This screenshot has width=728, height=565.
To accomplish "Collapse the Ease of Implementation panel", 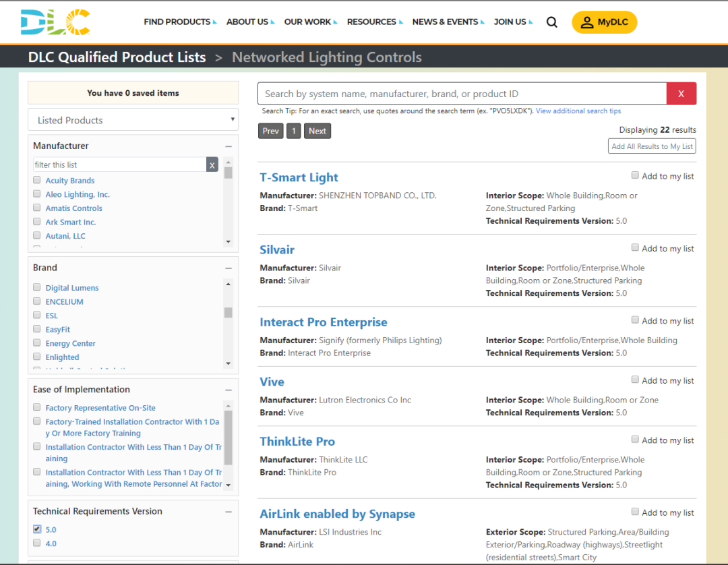I will tap(229, 390).
